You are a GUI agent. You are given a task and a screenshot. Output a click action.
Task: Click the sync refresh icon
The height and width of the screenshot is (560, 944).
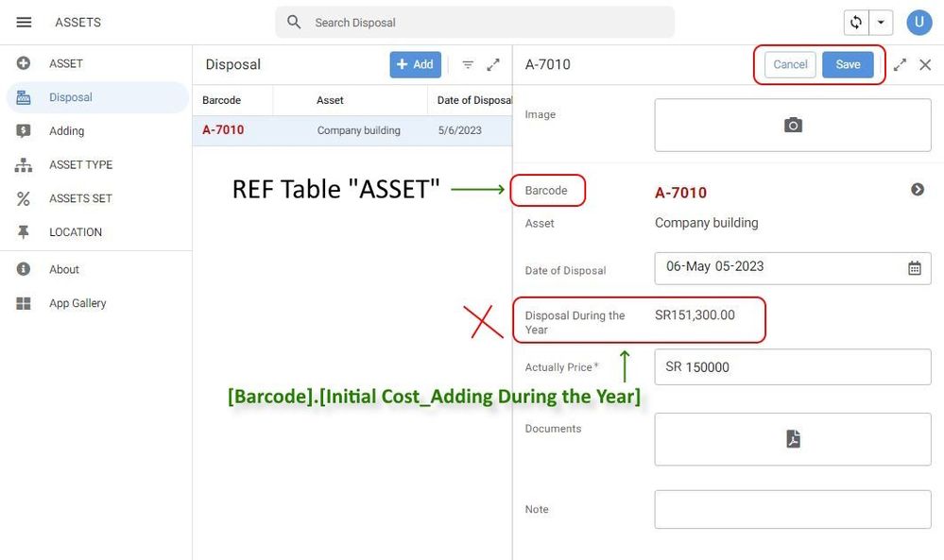[x=855, y=23]
